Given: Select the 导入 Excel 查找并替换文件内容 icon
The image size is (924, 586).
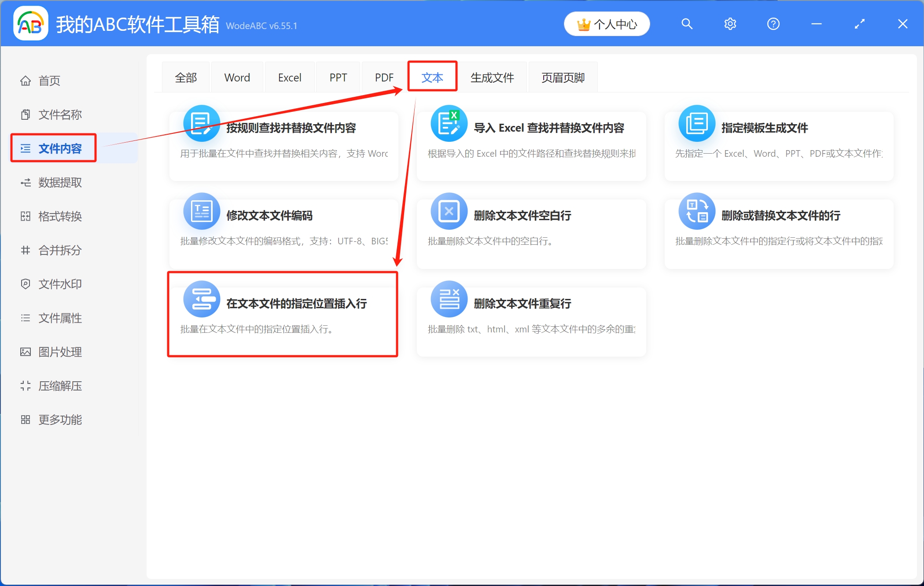Looking at the screenshot, I should pos(449,124).
